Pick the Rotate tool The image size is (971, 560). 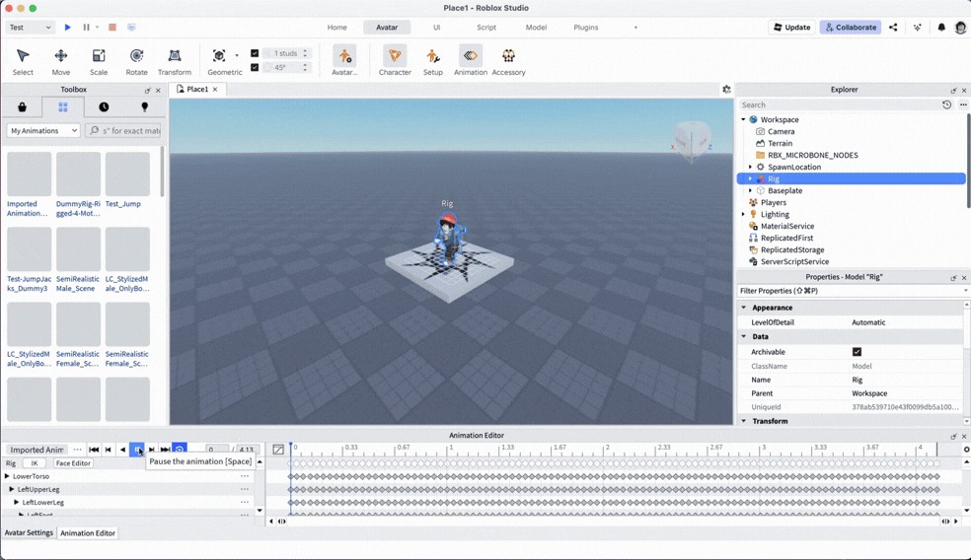pos(136,62)
